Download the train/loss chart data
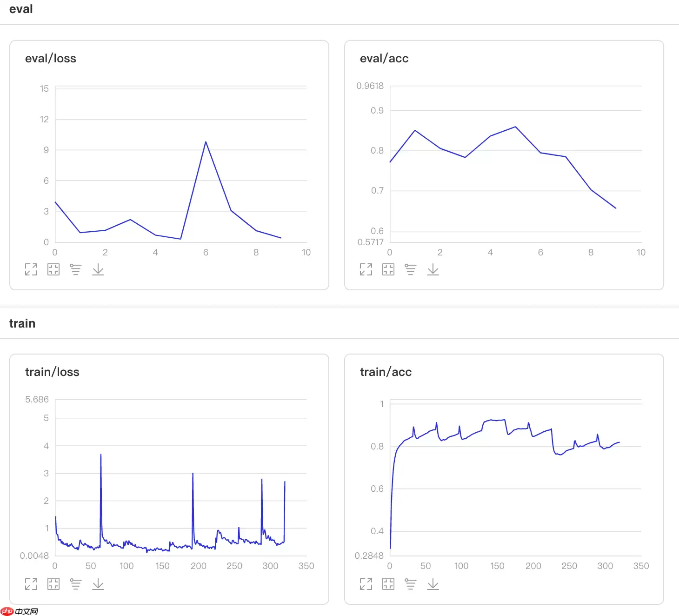679x616 pixels. tap(98, 584)
